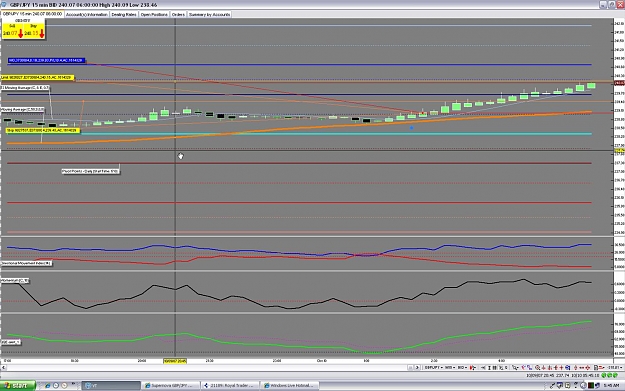Open the 2118% Royal Trader taskbar window
The image size is (625, 391).
pyautogui.click(x=230, y=385)
